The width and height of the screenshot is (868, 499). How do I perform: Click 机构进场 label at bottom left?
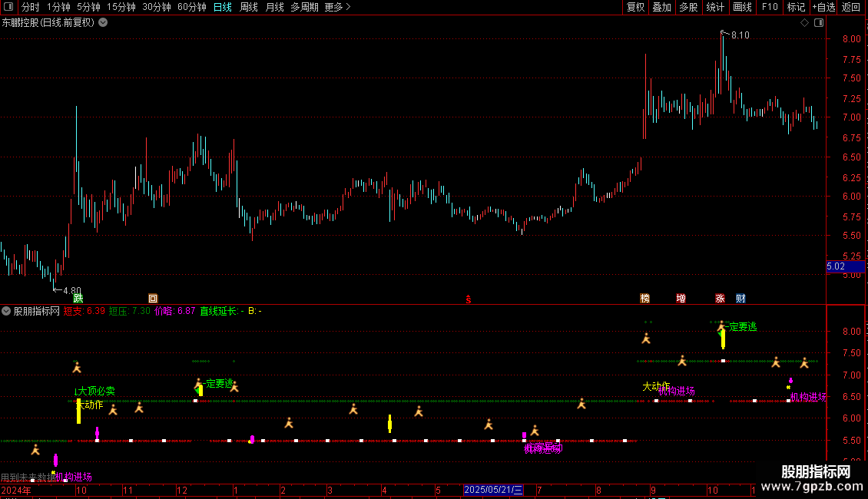pos(74,477)
